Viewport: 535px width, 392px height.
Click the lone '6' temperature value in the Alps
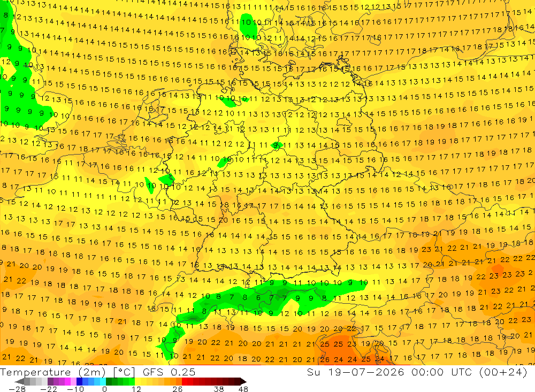coord(258,298)
